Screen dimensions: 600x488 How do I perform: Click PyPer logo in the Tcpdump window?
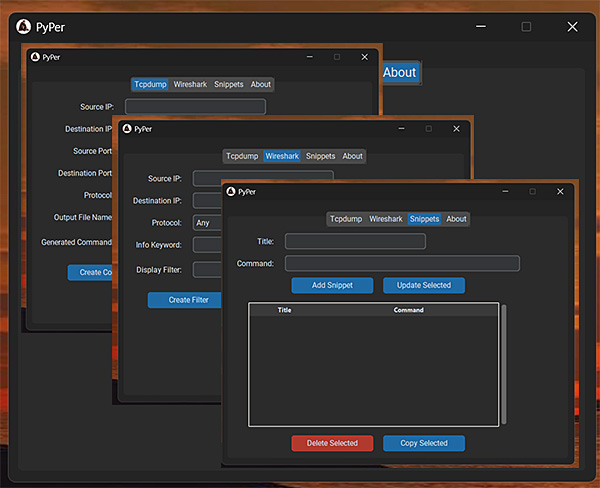(x=35, y=57)
